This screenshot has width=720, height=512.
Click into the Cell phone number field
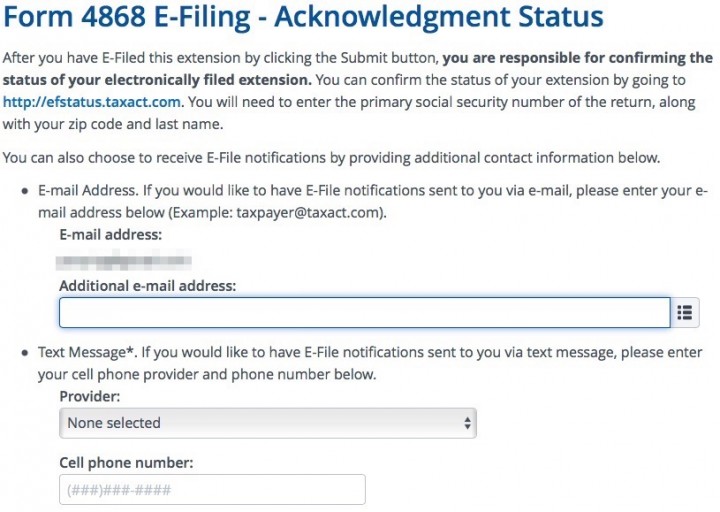[x=212, y=489]
